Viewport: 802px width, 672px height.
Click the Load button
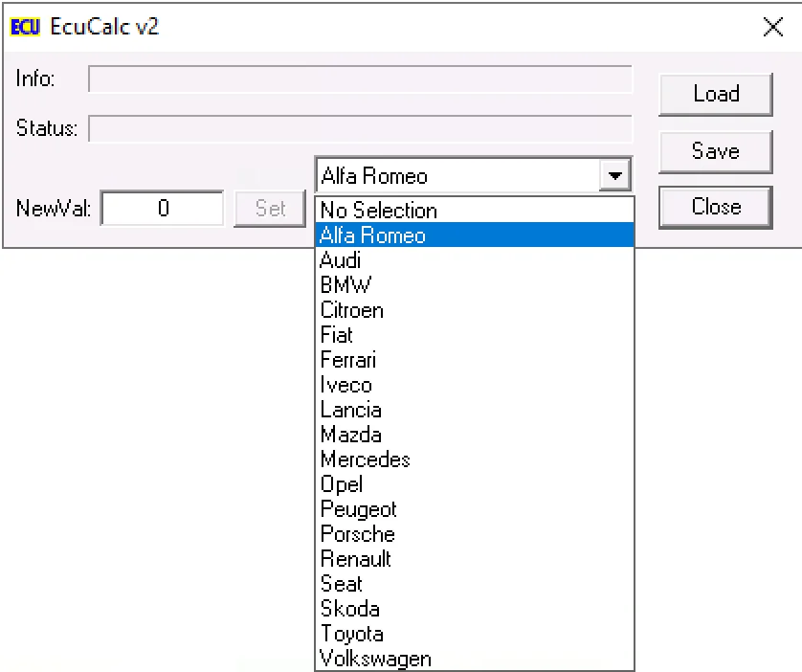point(715,94)
